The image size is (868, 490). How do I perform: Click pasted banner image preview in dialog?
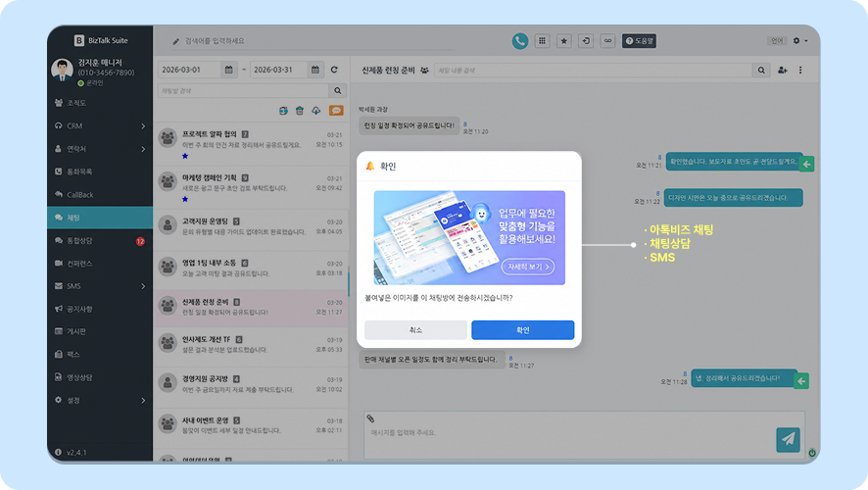(469, 238)
